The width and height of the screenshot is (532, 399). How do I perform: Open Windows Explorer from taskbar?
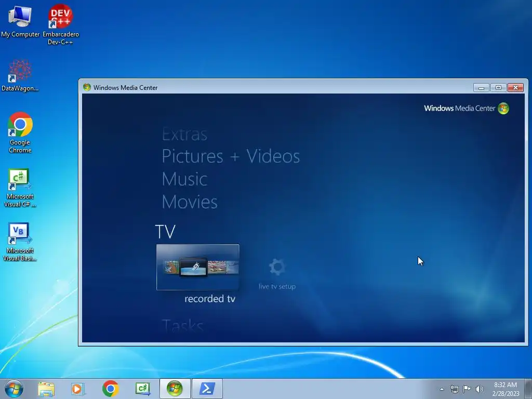pyautogui.click(x=46, y=389)
